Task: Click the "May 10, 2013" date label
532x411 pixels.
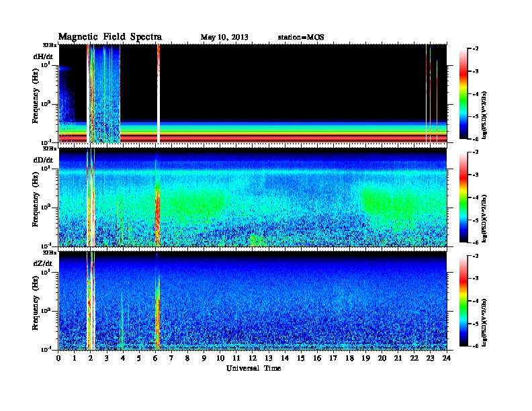Action: (x=224, y=38)
